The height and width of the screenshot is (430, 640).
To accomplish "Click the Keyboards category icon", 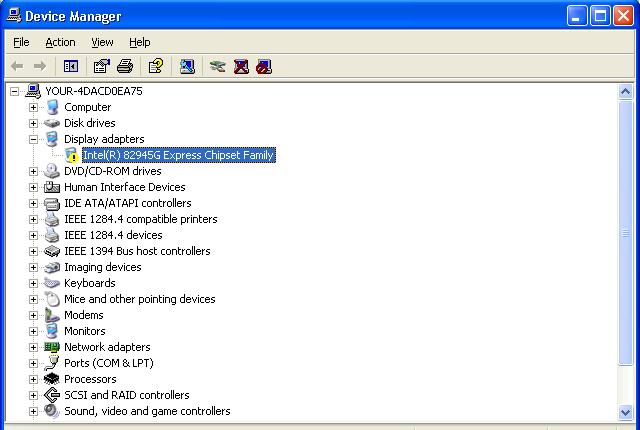I will (x=52, y=283).
